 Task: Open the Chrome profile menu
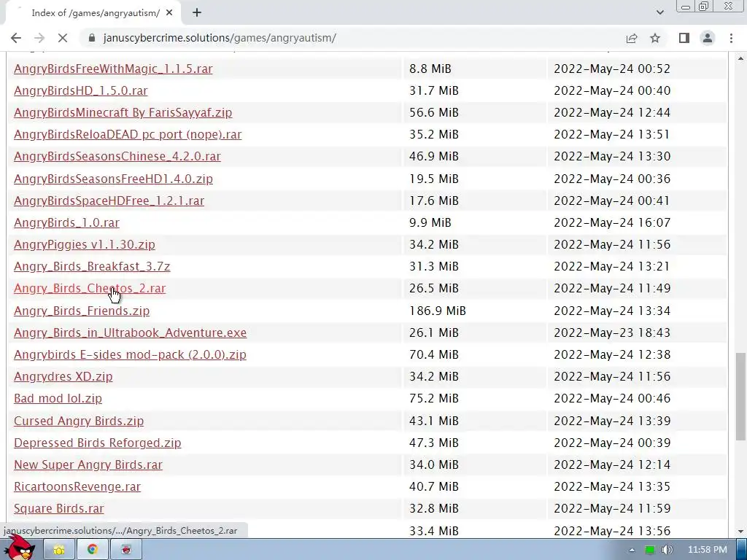point(708,38)
